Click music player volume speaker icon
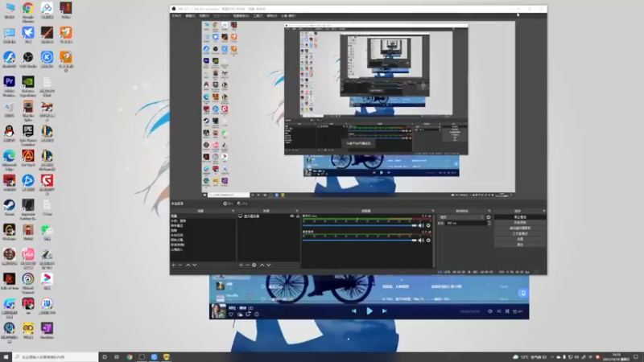 click(x=490, y=311)
